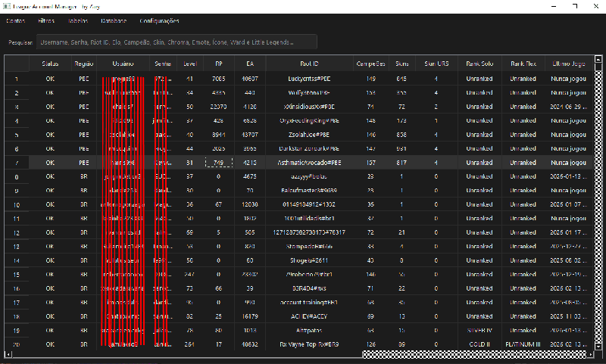This screenshot has width=606, height=364.
Task: Open the Filtros menu
Action: coord(46,21)
